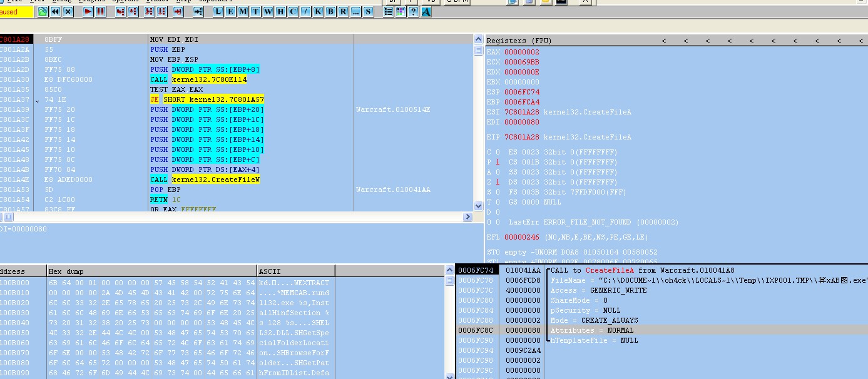Image resolution: width=868 pixels, height=379 pixels.
Task: Click the Hex dump column header
Action: point(152,271)
